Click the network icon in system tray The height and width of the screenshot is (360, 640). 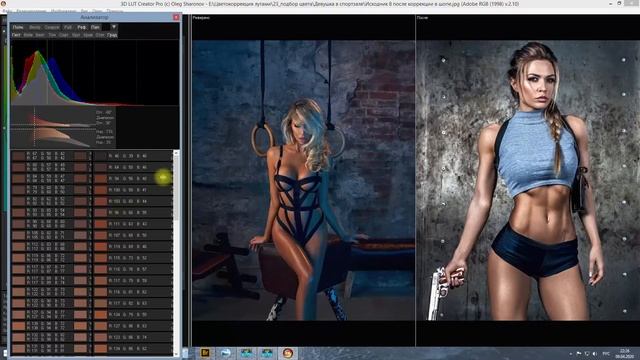pos(587,353)
